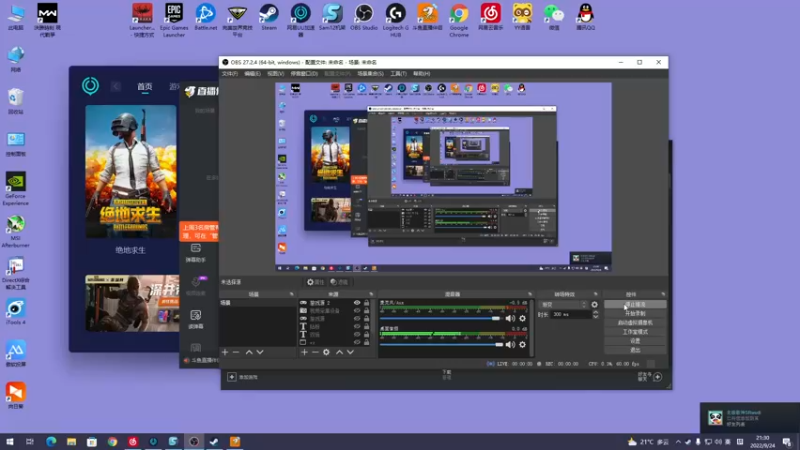Toggle visibility eye of the last source row
Viewport: 800px width, 450px height.
[357, 342]
